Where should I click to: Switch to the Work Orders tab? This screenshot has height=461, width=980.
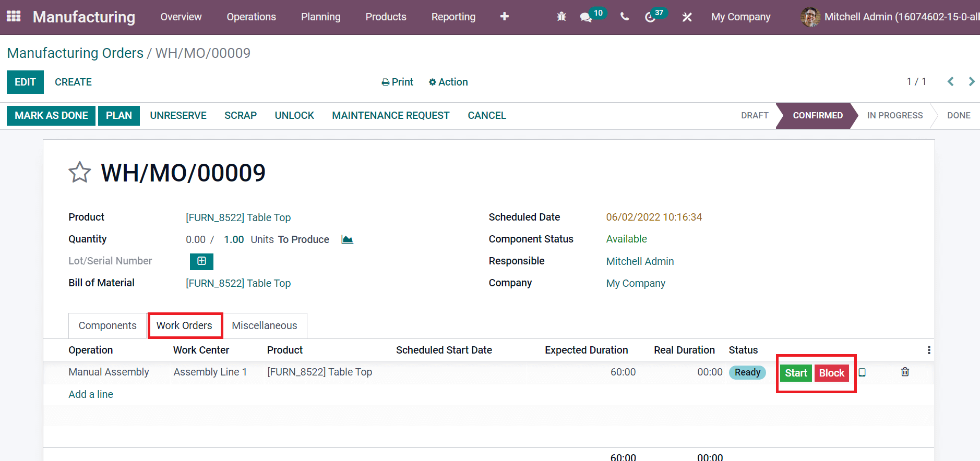coord(184,325)
